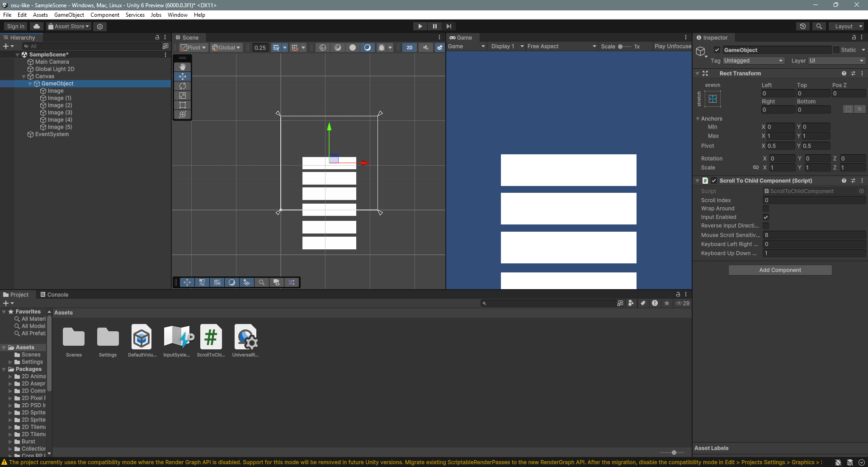This screenshot has height=467, width=868.
Task: Select the Hand view tool
Action: tap(183, 67)
